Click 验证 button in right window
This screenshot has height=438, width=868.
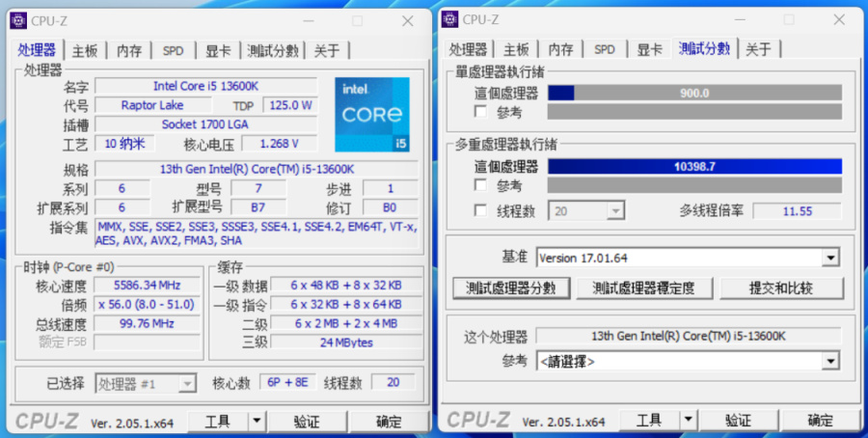(738, 421)
